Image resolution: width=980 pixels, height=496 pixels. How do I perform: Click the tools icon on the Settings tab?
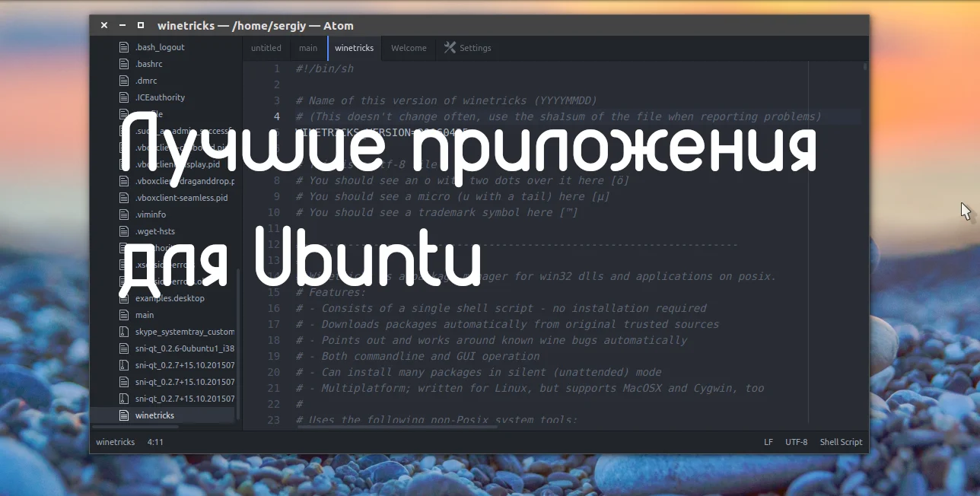click(x=450, y=48)
